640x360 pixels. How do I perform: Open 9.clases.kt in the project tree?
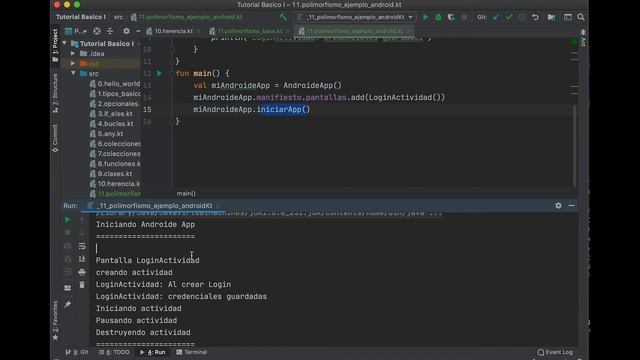coord(111,173)
